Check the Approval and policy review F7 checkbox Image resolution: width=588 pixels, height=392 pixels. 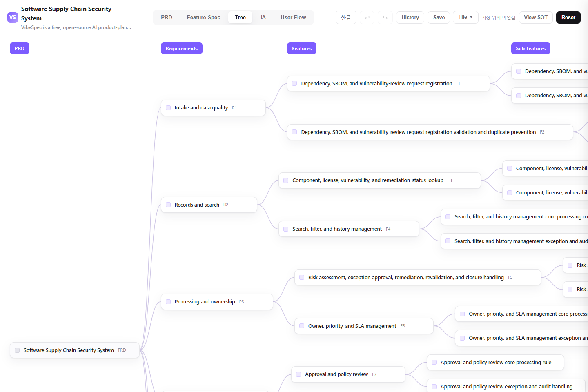tap(298, 374)
